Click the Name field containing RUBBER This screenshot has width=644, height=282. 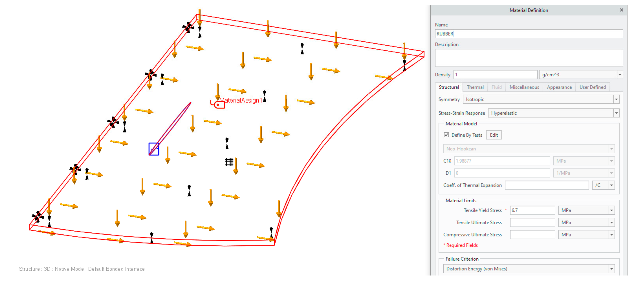pyautogui.click(x=529, y=34)
